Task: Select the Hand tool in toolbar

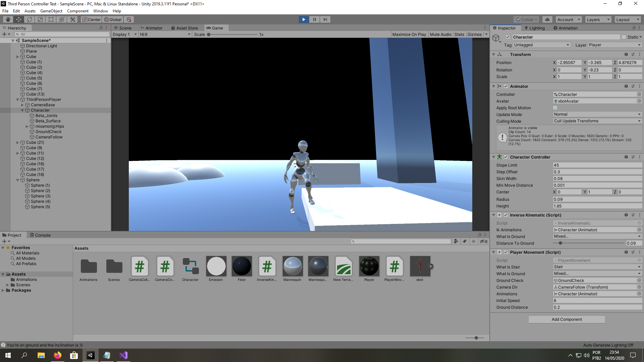Action: (8, 19)
